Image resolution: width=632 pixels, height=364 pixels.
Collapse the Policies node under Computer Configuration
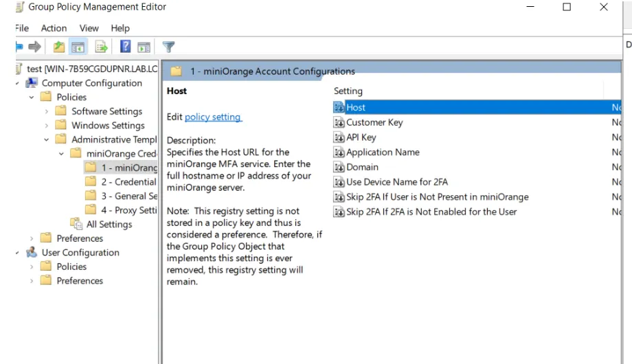click(32, 97)
